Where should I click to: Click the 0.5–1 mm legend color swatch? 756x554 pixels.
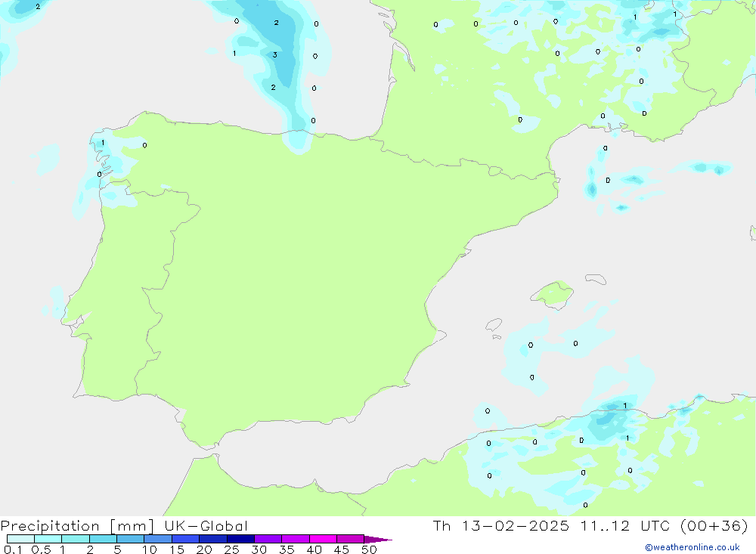pos(48,539)
